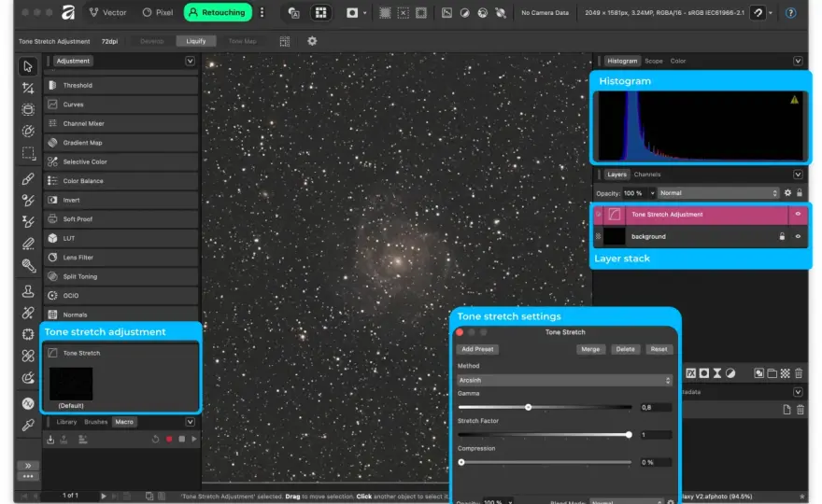Click the Deselect toolbar icon
822x504 pixels.
[x=404, y=12]
